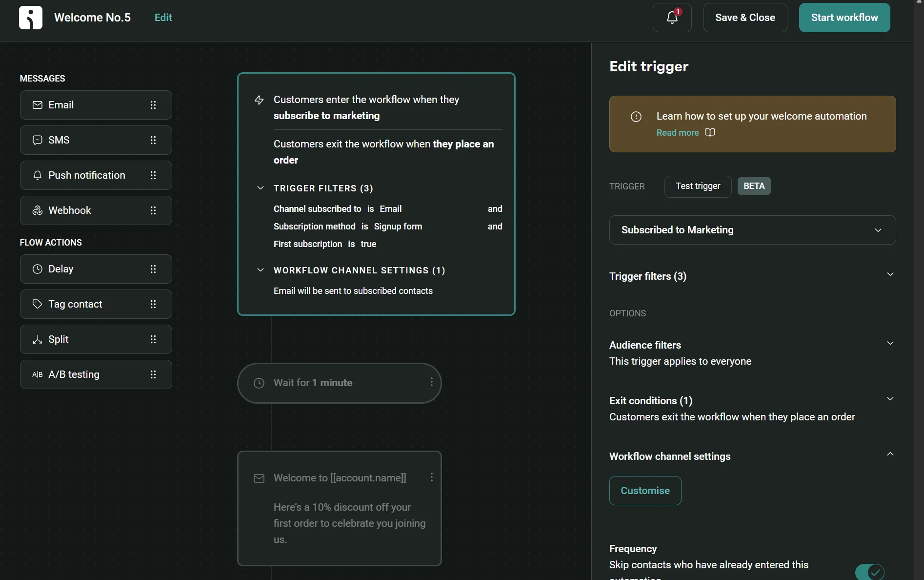The width and height of the screenshot is (924, 580).
Task: Click the envelope icon in Welcome email node
Action: point(259,478)
